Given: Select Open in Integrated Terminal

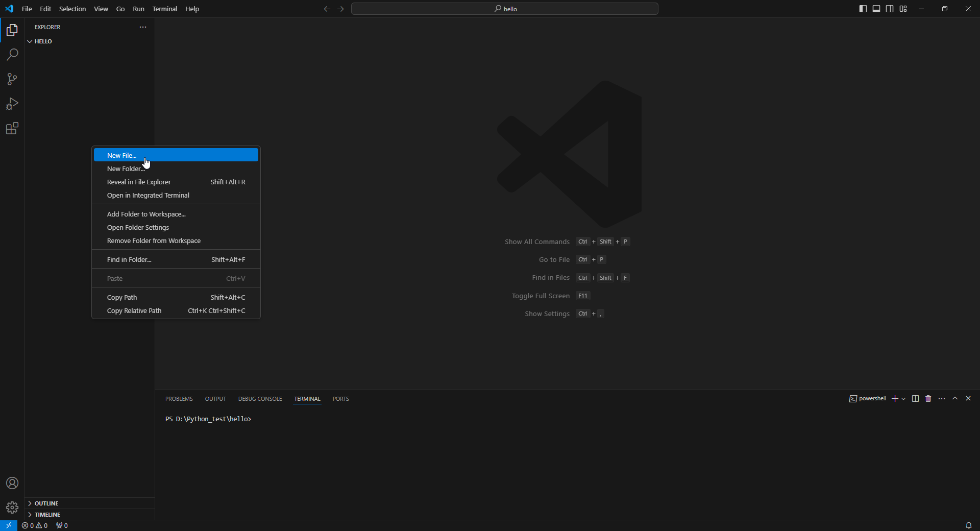Looking at the screenshot, I should 176,195.
